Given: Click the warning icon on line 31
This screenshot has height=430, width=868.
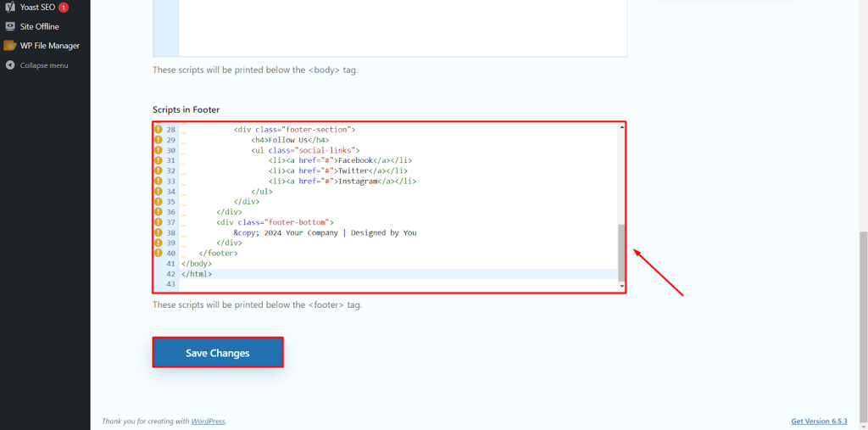Looking at the screenshot, I should click(x=159, y=160).
